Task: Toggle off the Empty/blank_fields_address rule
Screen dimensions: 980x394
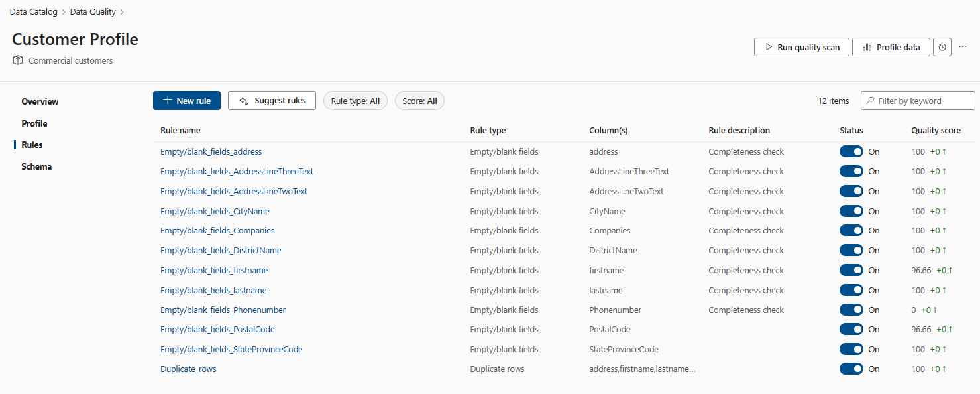Action: (x=851, y=152)
